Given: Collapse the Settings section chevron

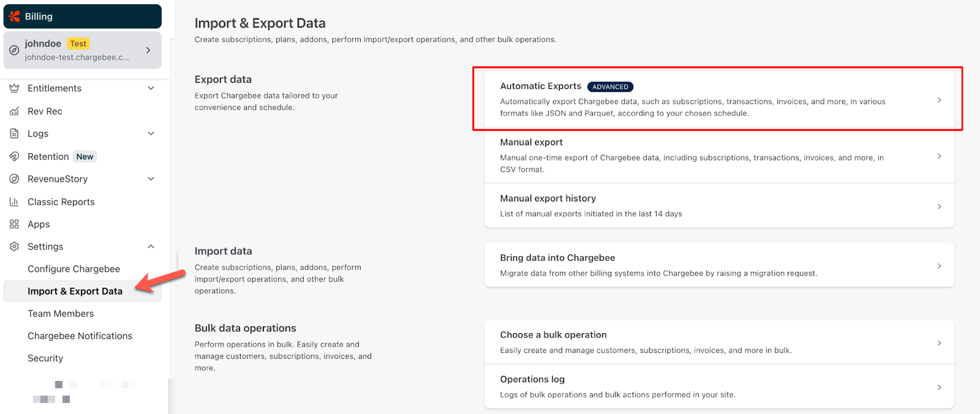Looking at the screenshot, I should coord(151,247).
